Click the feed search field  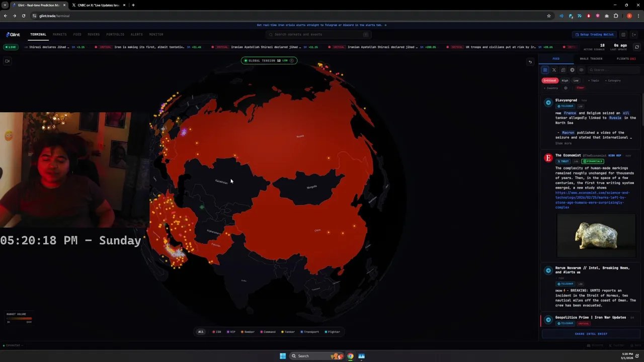(x=613, y=70)
